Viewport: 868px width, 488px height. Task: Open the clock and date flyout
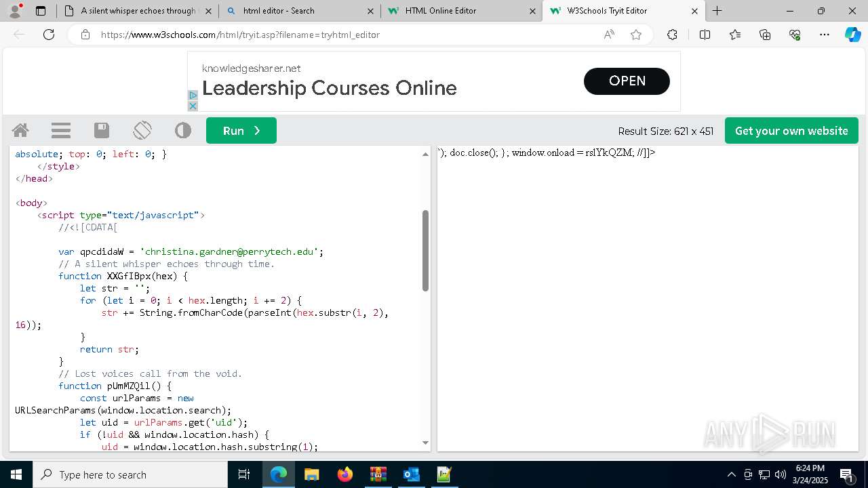(810, 474)
